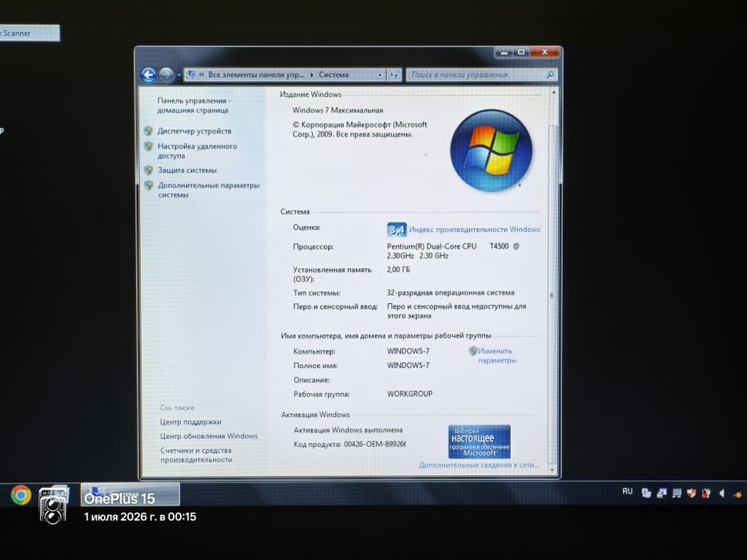Click the System window taskbar button

pos(131,494)
